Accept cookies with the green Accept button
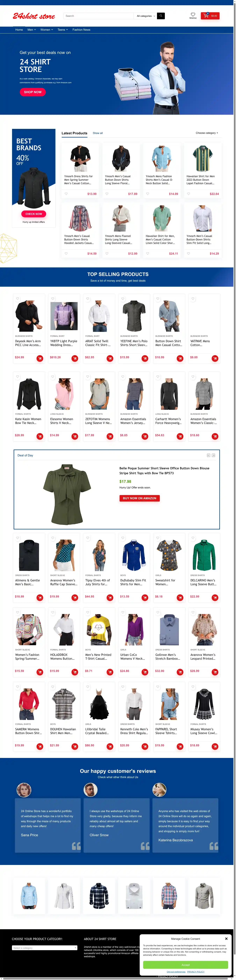The height and width of the screenshot is (980, 236). (185, 965)
